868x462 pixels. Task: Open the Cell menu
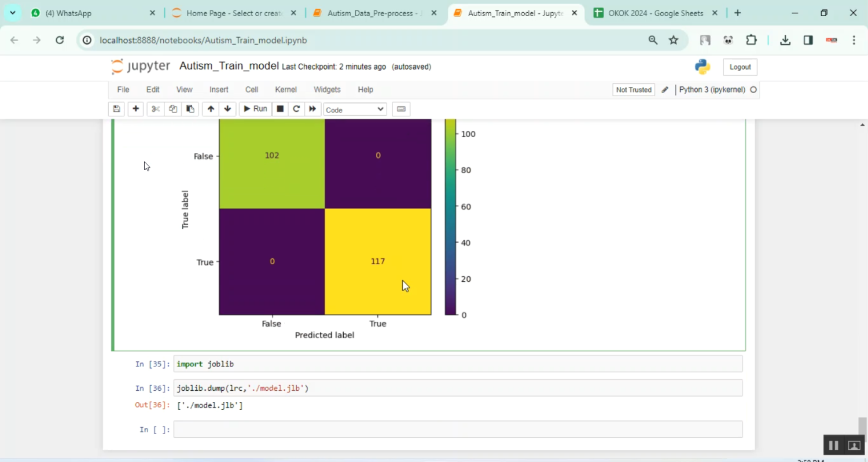[251, 90]
